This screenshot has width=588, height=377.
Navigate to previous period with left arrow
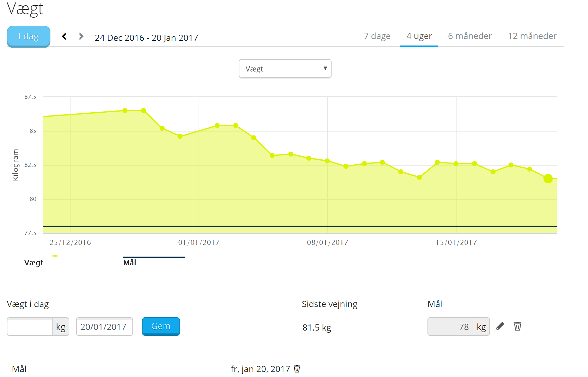pyautogui.click(x=64, y=36)
